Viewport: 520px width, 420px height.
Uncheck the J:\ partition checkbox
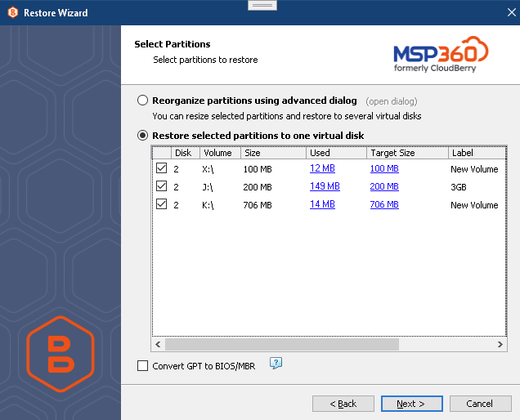162,186
